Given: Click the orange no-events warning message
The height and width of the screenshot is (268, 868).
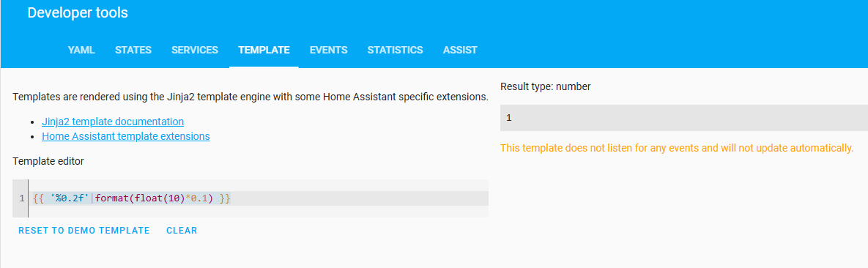Looking at the screenshot, I should [677, 149].
